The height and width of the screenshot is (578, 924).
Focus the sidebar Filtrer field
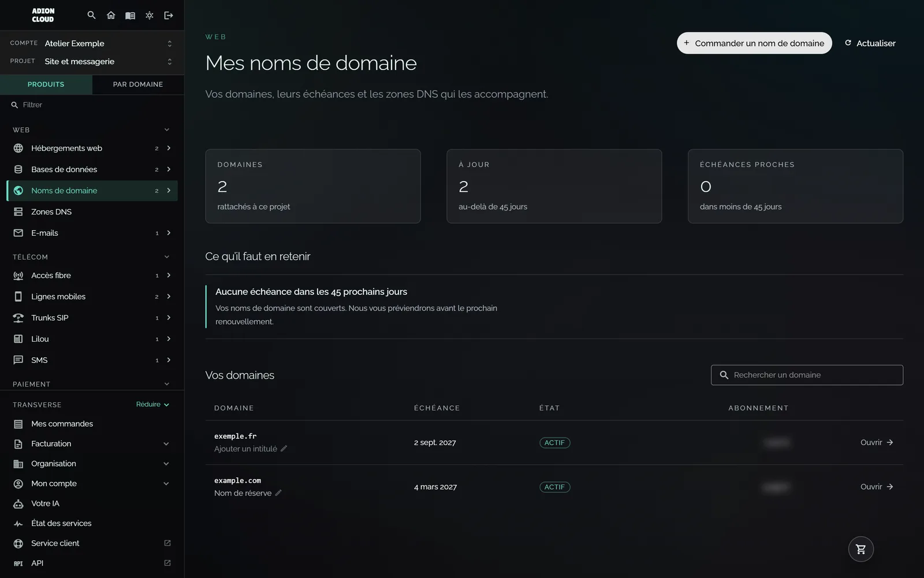pos(92,105)
